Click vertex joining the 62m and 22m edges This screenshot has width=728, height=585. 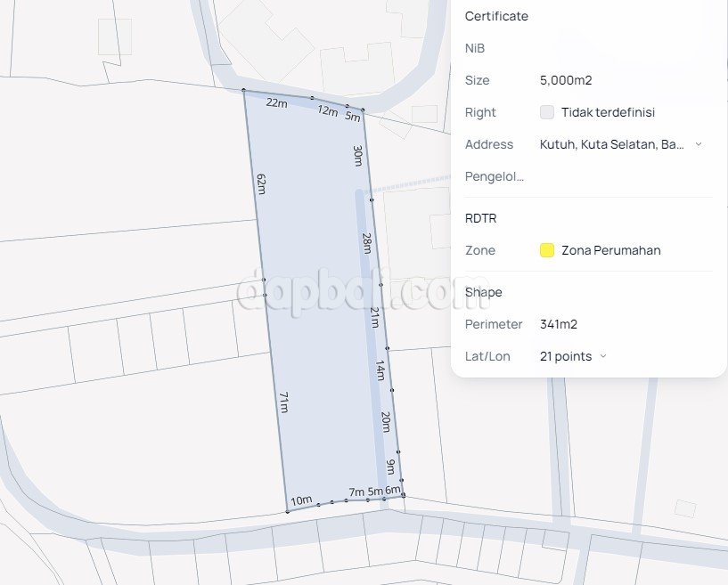(x=244, y=90)
